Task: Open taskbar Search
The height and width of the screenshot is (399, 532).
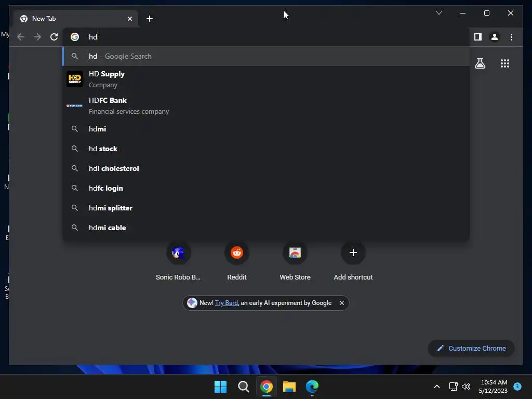Action: pos(243,387)
